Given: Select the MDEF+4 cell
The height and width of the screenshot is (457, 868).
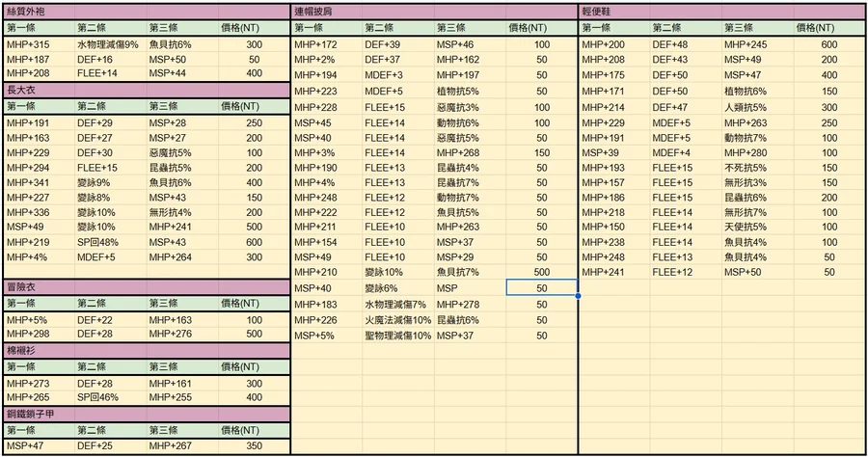Looking at the screenshot, I should click(686, 152).
